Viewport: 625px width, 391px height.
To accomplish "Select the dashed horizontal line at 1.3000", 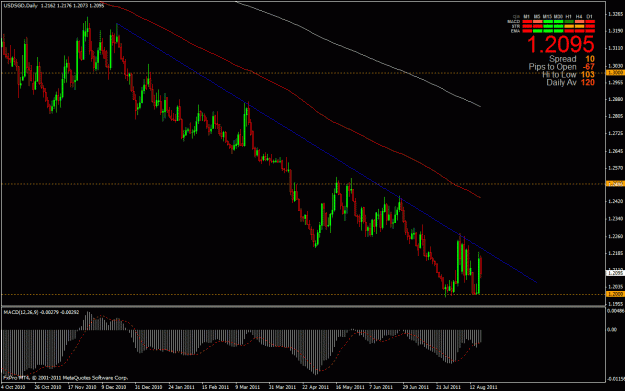I will [x=303, y=73].
